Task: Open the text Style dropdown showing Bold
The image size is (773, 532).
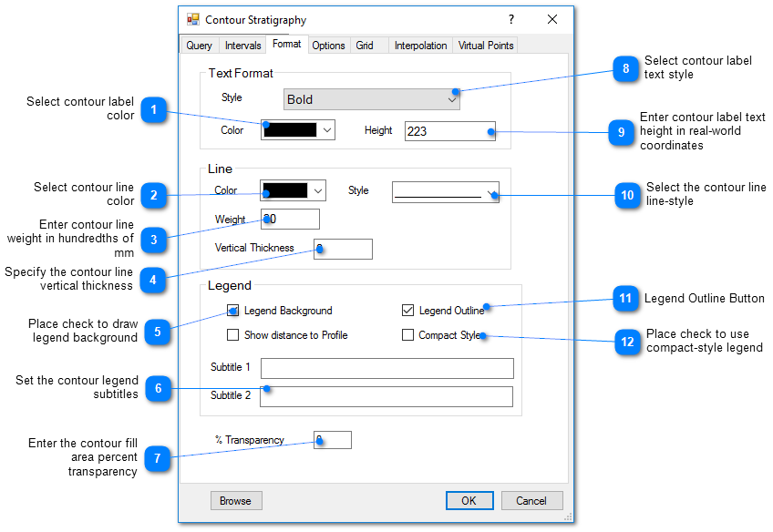Action: pyautogui.click(x=371, y=99)
